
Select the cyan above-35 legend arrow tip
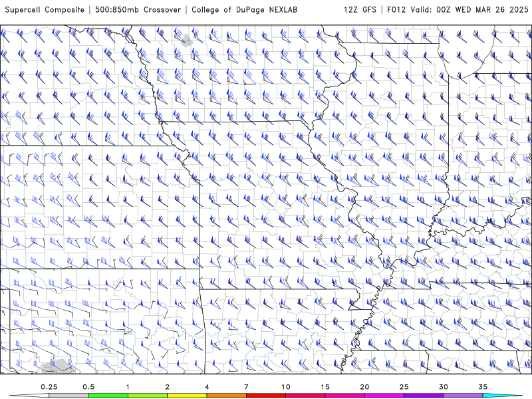click(x=503, y=396)
